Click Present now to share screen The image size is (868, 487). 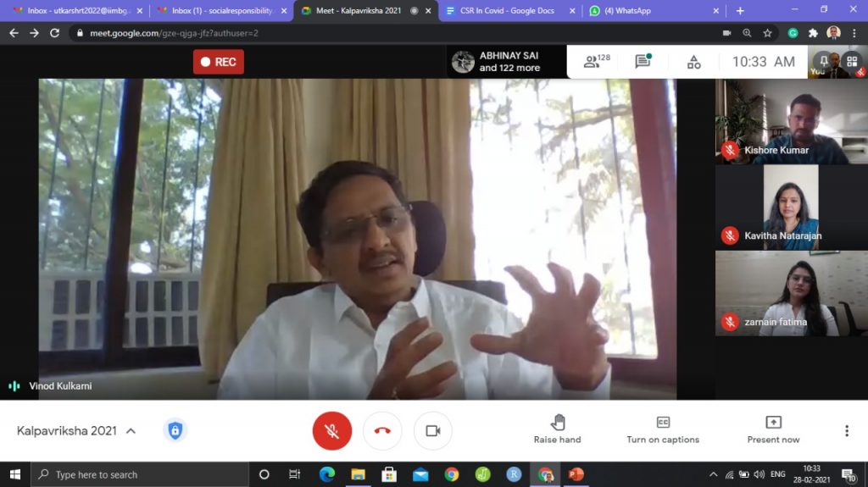pyautogui.click(x=772, y=429)
